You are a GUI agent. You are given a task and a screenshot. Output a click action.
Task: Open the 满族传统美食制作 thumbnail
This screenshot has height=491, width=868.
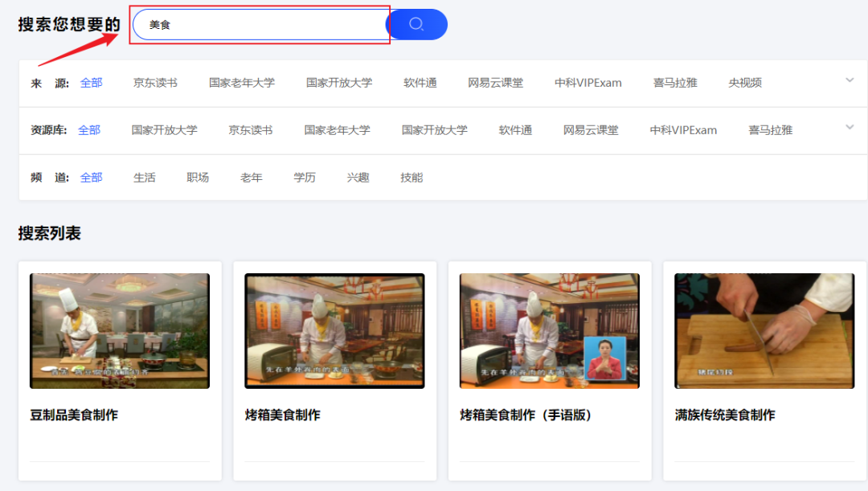click(764, 331)
